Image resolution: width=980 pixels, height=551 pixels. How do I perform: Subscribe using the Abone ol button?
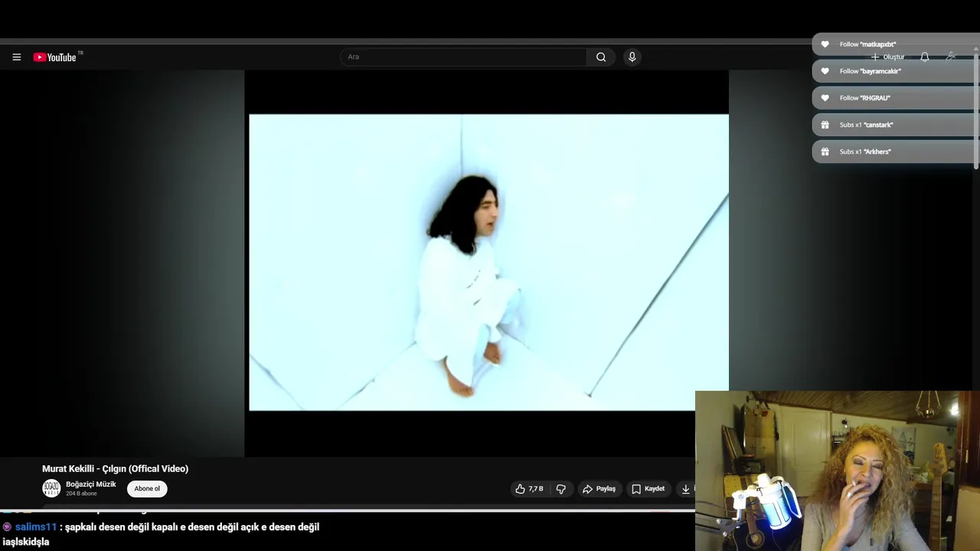coord(147,488)
